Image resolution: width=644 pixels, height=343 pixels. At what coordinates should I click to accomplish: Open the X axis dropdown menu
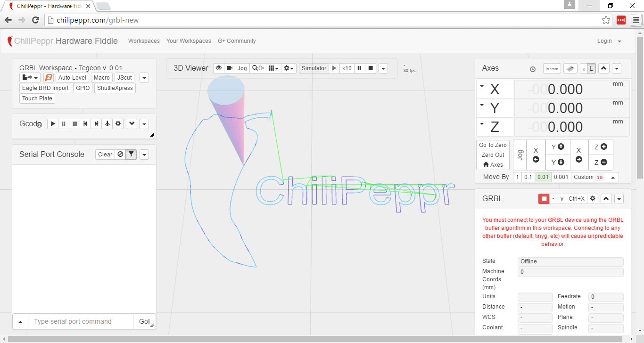click(482, 87)
